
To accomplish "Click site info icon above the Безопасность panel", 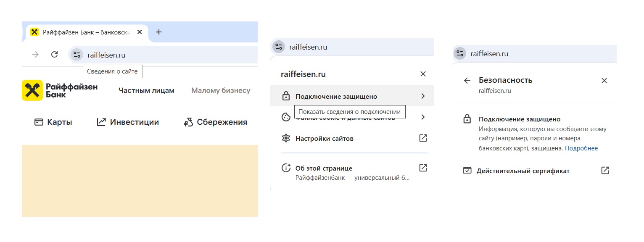I will 460,54.
